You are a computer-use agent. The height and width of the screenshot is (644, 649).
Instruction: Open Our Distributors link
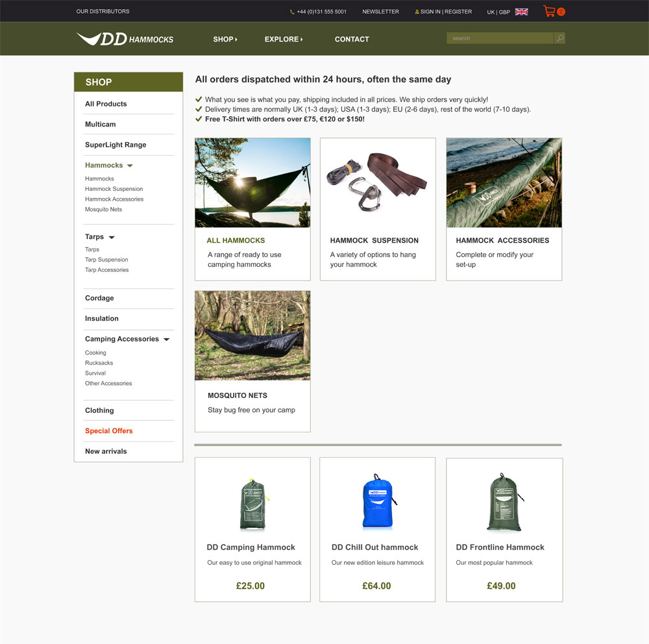pyautogui.click(x=103, y=11)
